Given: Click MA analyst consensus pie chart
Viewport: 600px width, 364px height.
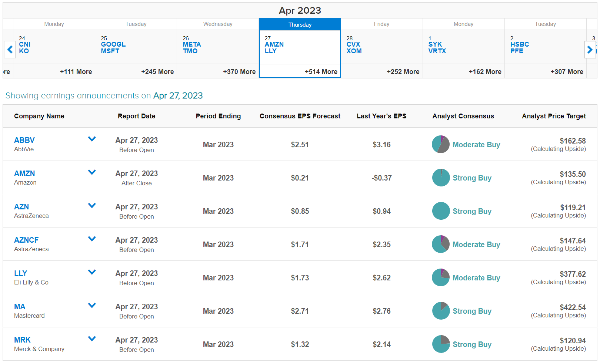Looking at the screenshot, I should [441, 311].
